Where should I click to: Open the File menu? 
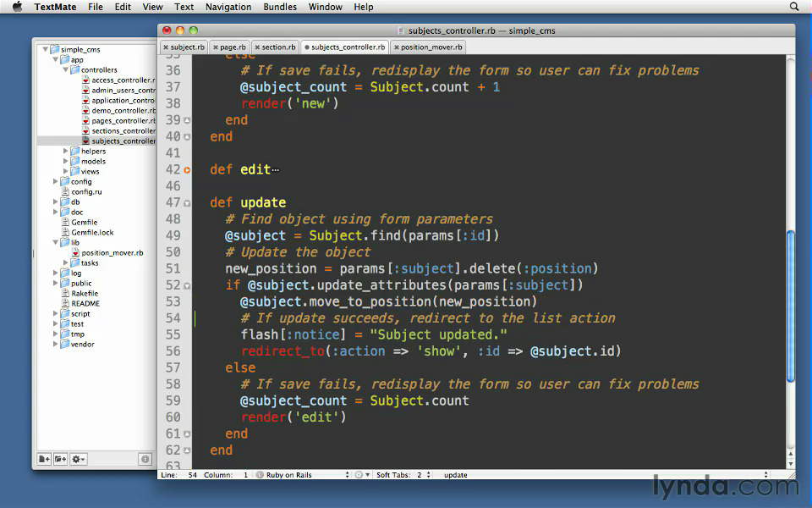96,7
